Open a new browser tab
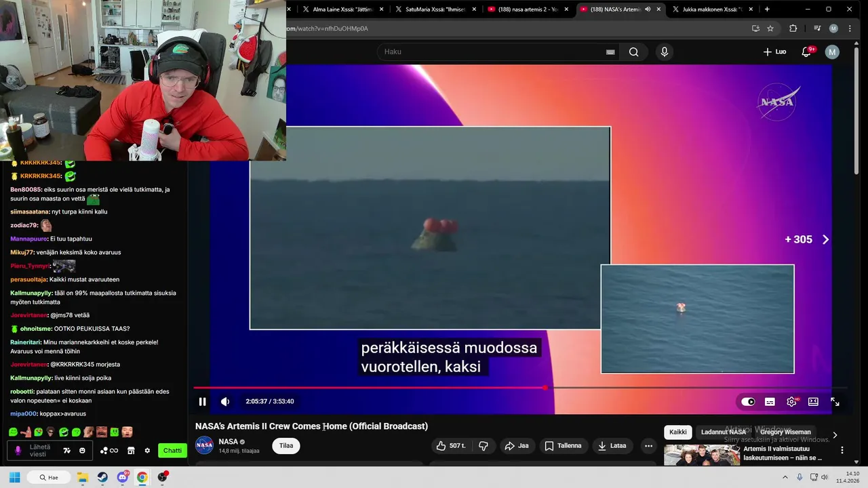The width and height of the screenshot is (868, 488). (767, 9)
